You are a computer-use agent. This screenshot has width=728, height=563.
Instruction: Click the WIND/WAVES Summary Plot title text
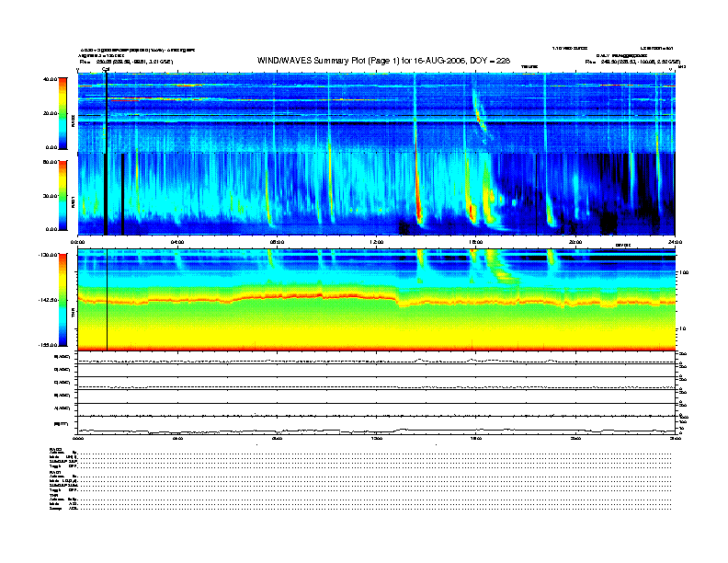click(x=383, y=61)
